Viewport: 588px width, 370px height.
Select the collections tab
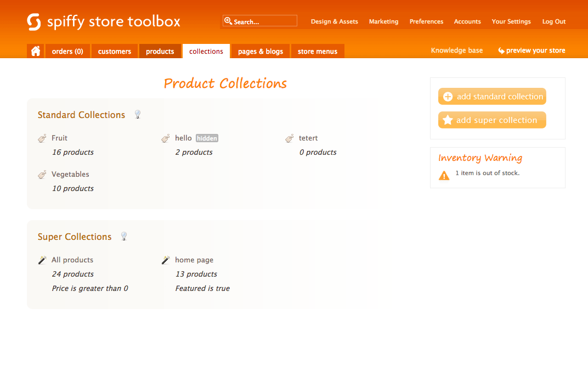click(206, 52)
